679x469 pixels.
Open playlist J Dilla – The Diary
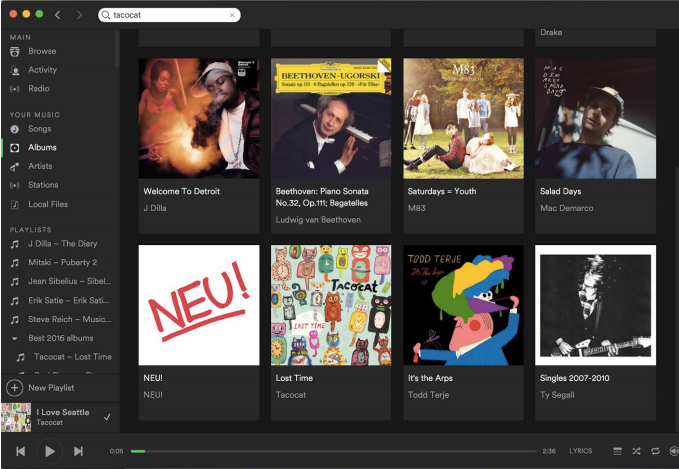coord(62,243)
